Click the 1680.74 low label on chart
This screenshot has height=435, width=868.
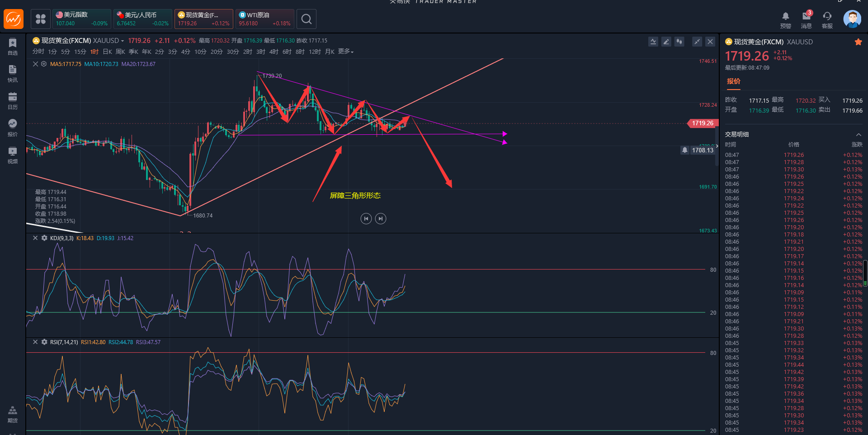[x=203, y=216]
